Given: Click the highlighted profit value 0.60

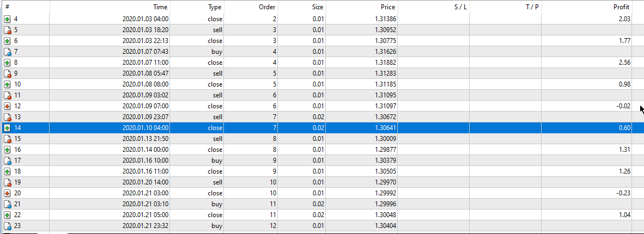Looking at the screenshot, I should 624,128.
